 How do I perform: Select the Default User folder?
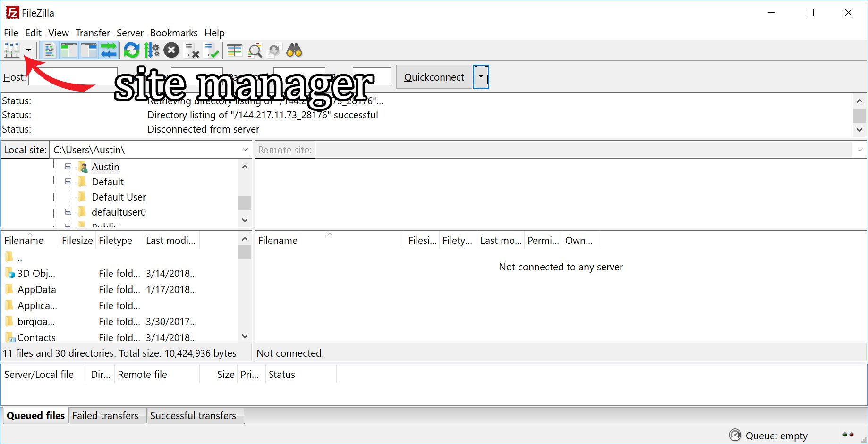(x=119, y=197)
